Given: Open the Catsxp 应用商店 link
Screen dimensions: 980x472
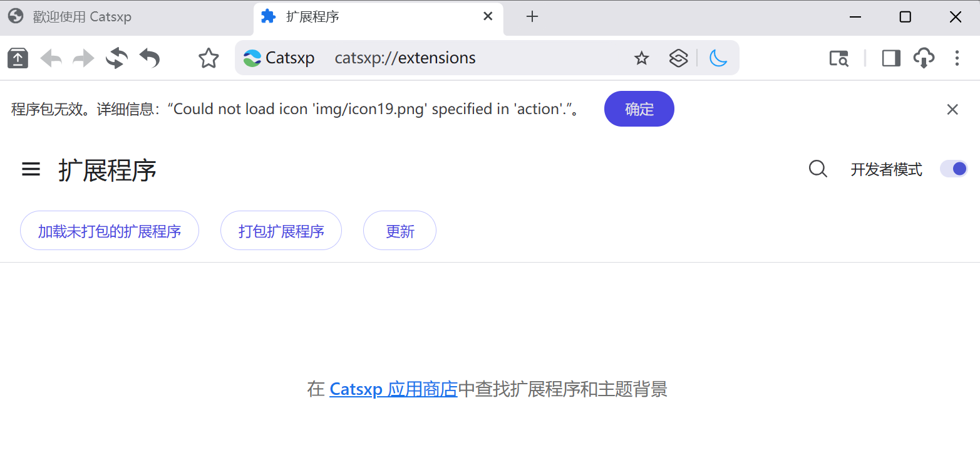Looking at the screenshot, I should tap(393, 389).
